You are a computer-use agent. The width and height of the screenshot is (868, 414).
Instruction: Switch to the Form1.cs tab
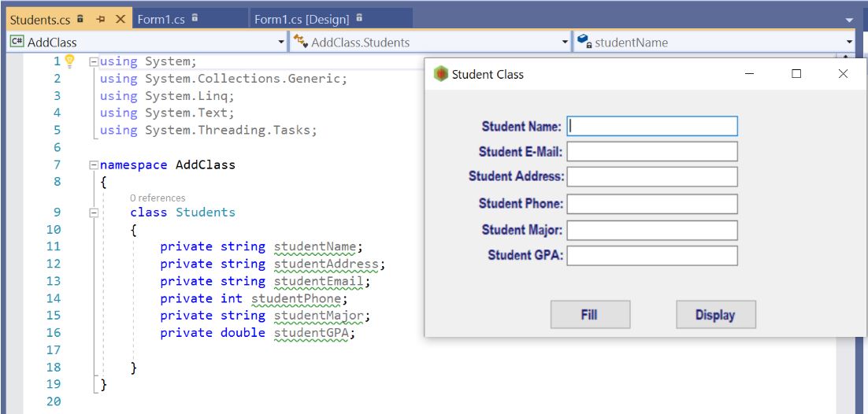[x=161, y=20]
